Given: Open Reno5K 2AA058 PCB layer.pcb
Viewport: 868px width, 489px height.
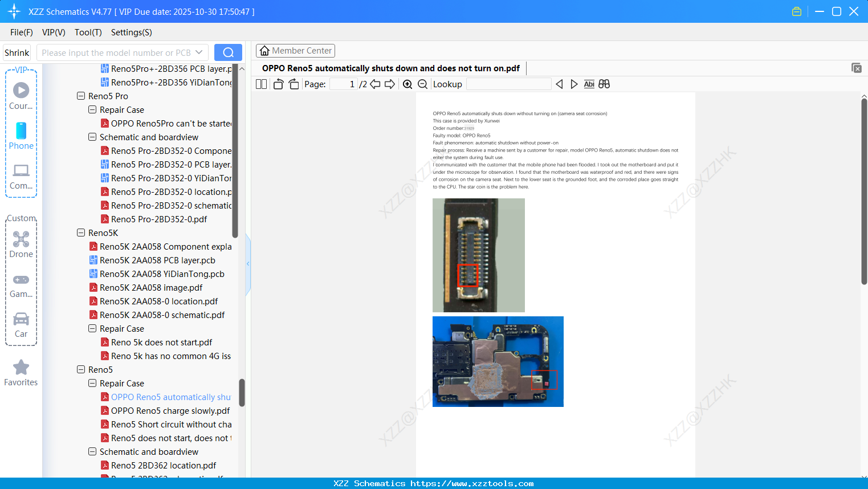Looking at the screenshot, I should (157, 260).
